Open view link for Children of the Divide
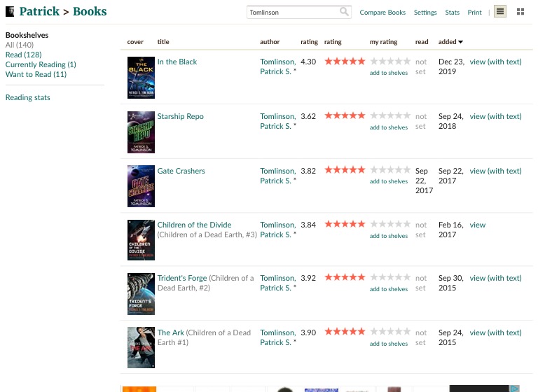The image size is (538, 392). tap(478, 225)
